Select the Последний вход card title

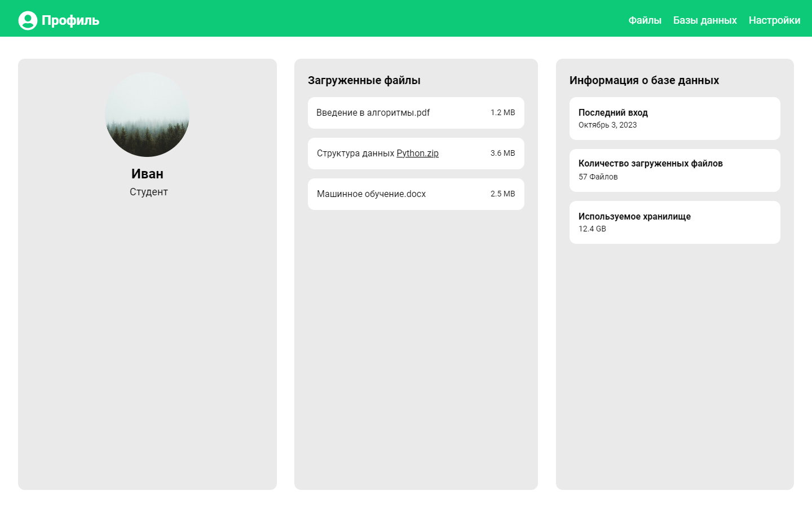pyautogui.click(x=613, y=112)
